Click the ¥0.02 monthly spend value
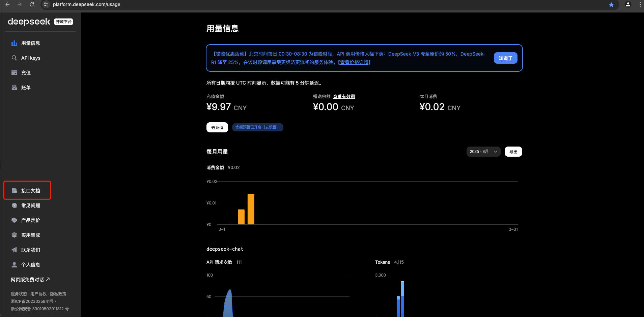 (x=432, y=107)
